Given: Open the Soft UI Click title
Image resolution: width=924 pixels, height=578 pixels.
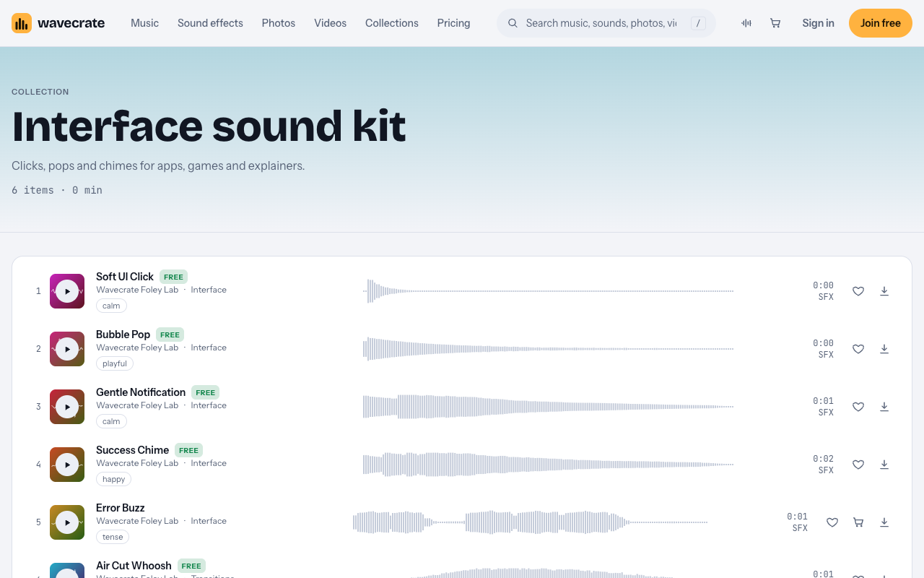Looking at the screenshot, I should [125, 277].
